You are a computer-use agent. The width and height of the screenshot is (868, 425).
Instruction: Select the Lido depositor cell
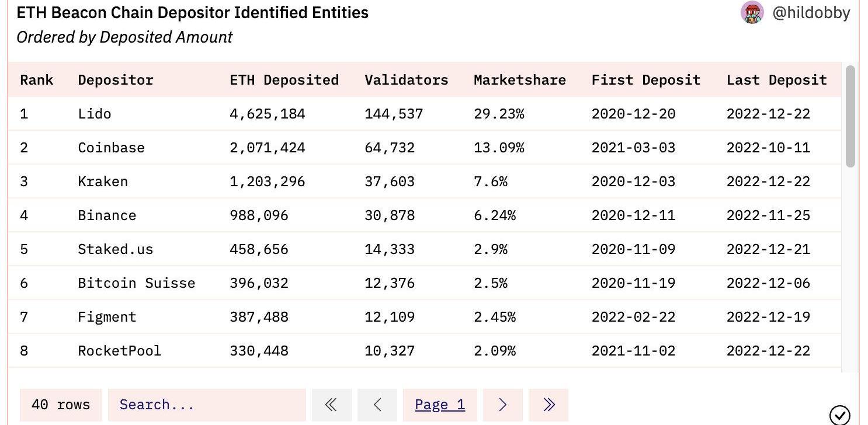click(95, 114)
